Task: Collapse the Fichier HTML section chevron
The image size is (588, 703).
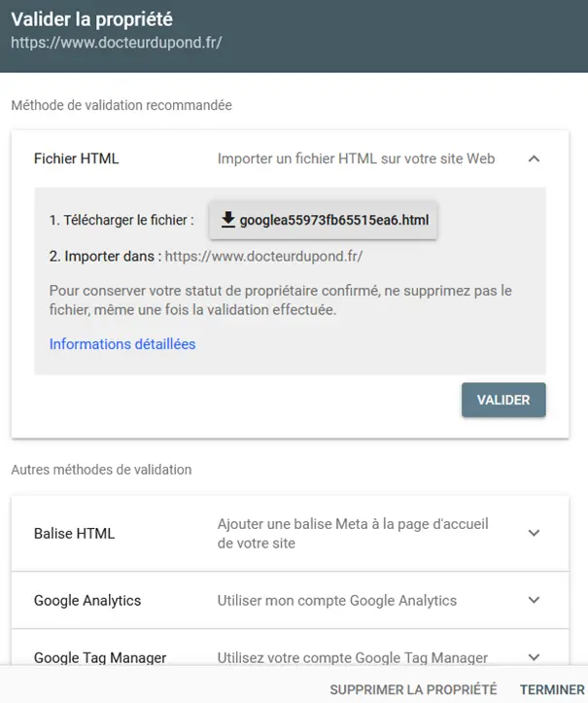Action: [x=534, y=158]
